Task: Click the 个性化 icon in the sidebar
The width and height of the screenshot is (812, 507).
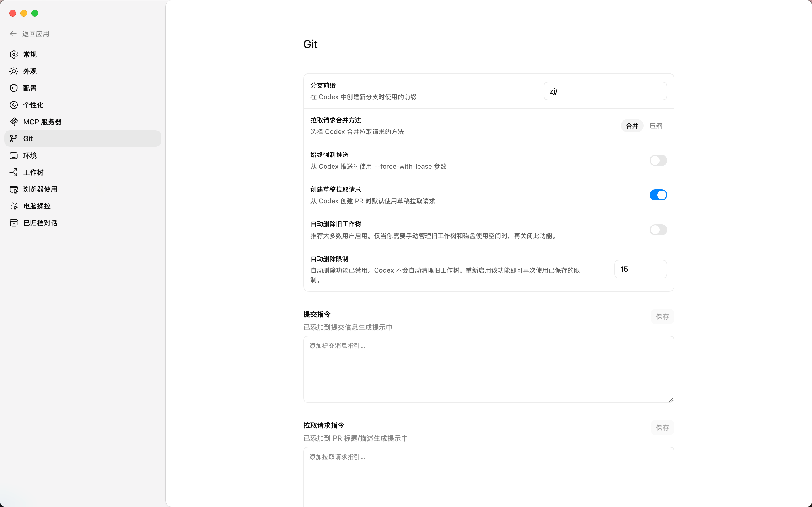Action: point(14,105)
